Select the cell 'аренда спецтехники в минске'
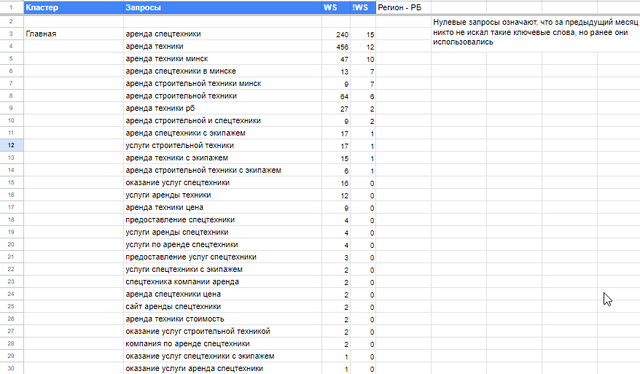 pyautogui.click(x=222, y=71)
